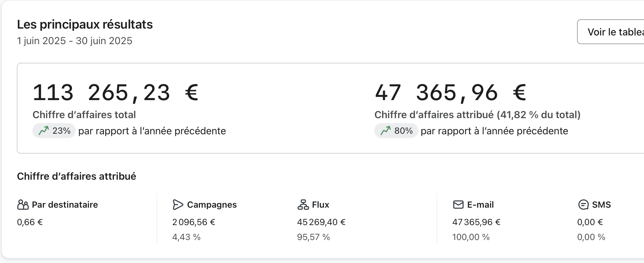Click the Flux hierarchy icon
This screenshot has width=644, height=263.
303,205
